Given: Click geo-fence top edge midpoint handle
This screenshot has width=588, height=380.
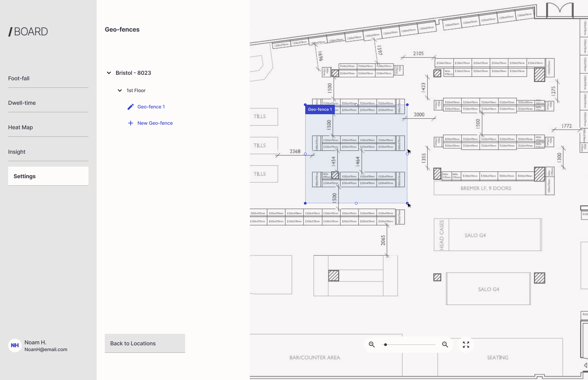Looking at the screenshot, I should [356, 105].
